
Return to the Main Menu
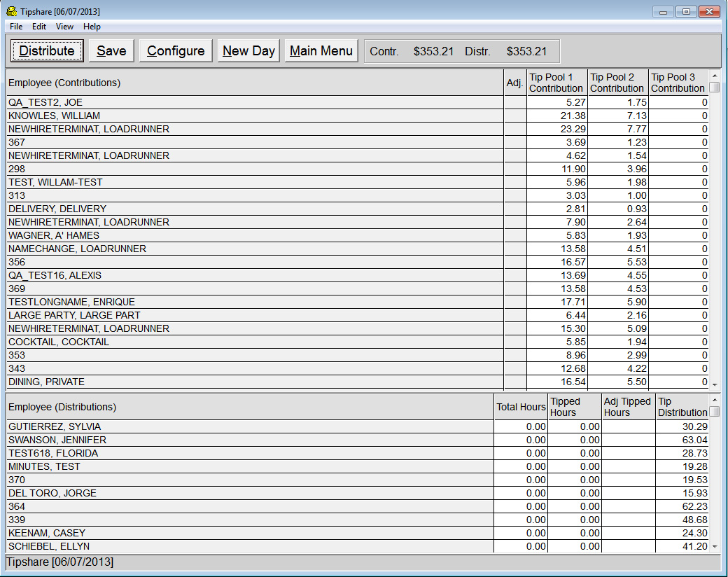point(321,51)
